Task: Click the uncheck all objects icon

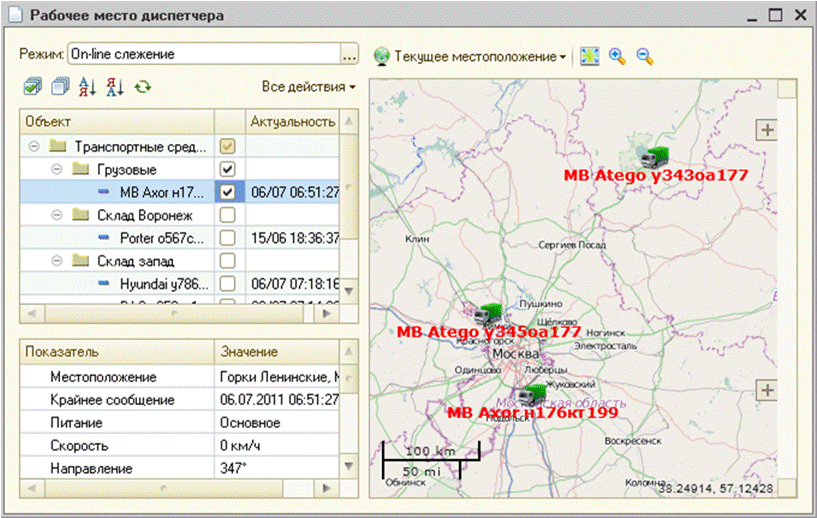Action: (59, 88)
